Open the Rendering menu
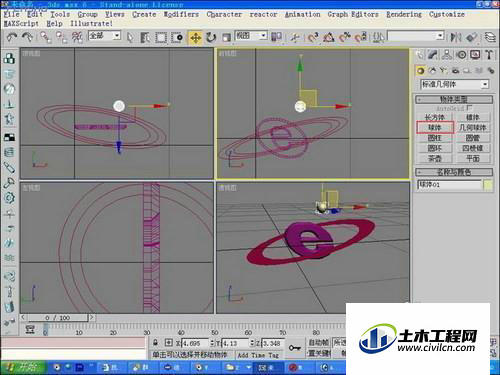The width and height of the screenshot is (500, 375). coord(404,14)
